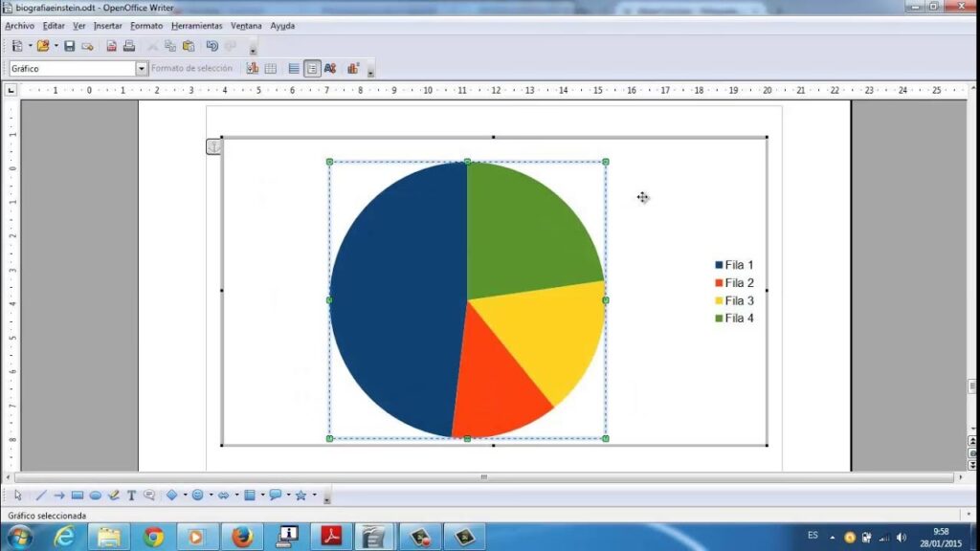The height and width of the screenshot is (551, 980).
Task: Click the Save document icon
Action: [70, 46]
